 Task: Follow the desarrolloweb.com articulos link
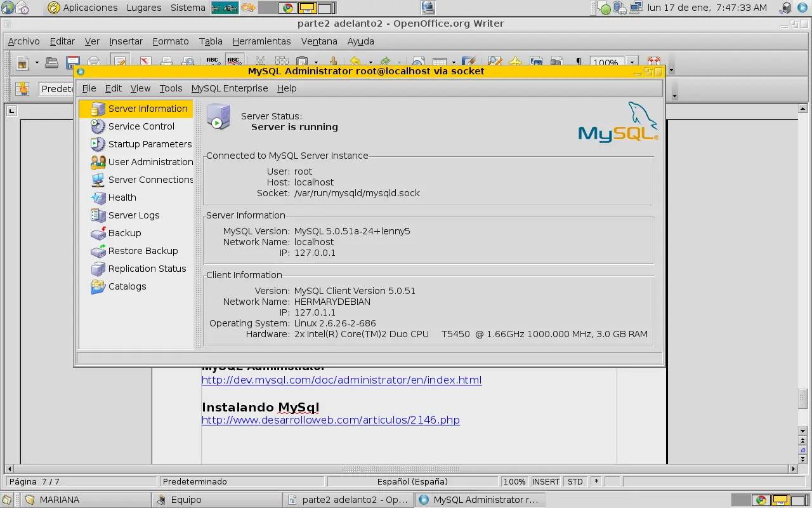(331, 420)
